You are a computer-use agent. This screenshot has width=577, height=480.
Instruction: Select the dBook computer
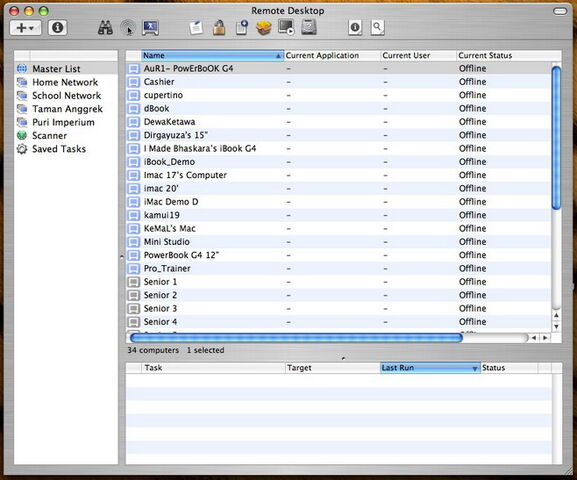[339, 109]
